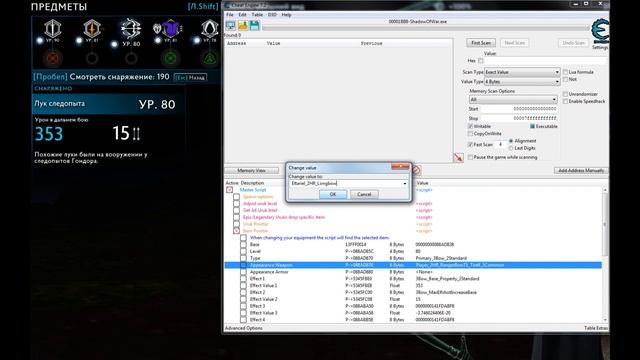Open the Table menu
Image resolution: width=640 pixels, height=360 pixels.
coord(257,15)
